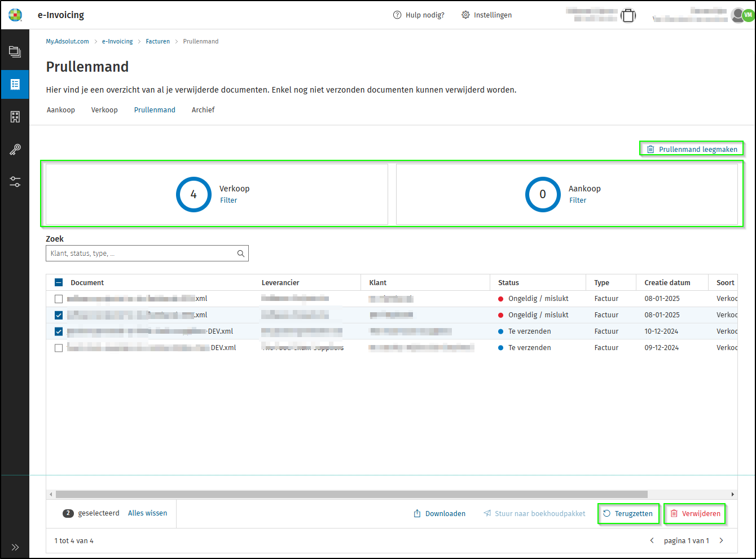Expand the sidebar with double chevron
Viewport: 756px width, 559px height.
pos(15,547)
